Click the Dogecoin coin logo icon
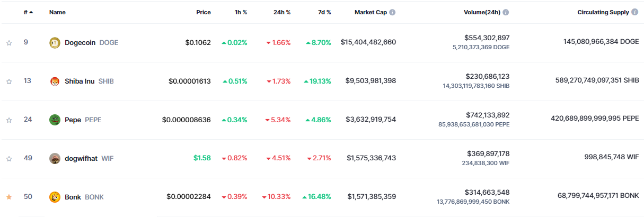This screenshot has height=218, width=644. point(55,43)
